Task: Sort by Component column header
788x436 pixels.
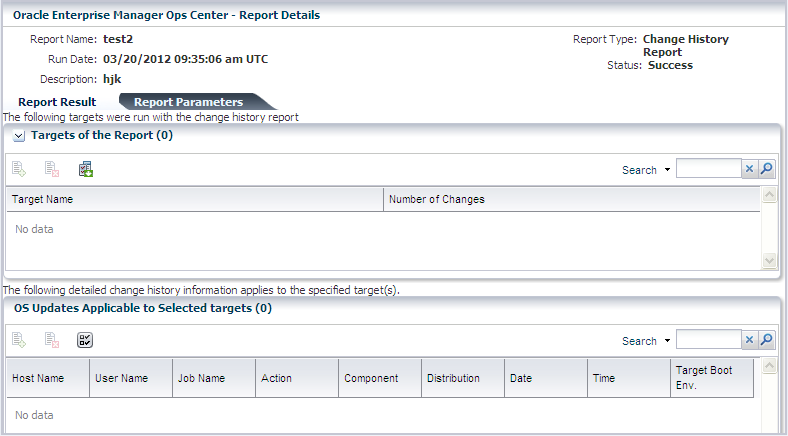Action: coord(380,378)
